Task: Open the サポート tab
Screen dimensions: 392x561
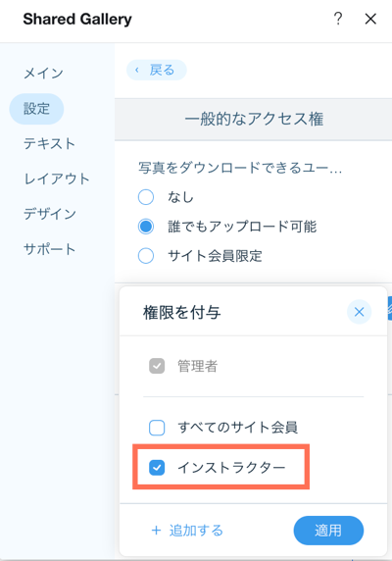Action: click(49, 249)
